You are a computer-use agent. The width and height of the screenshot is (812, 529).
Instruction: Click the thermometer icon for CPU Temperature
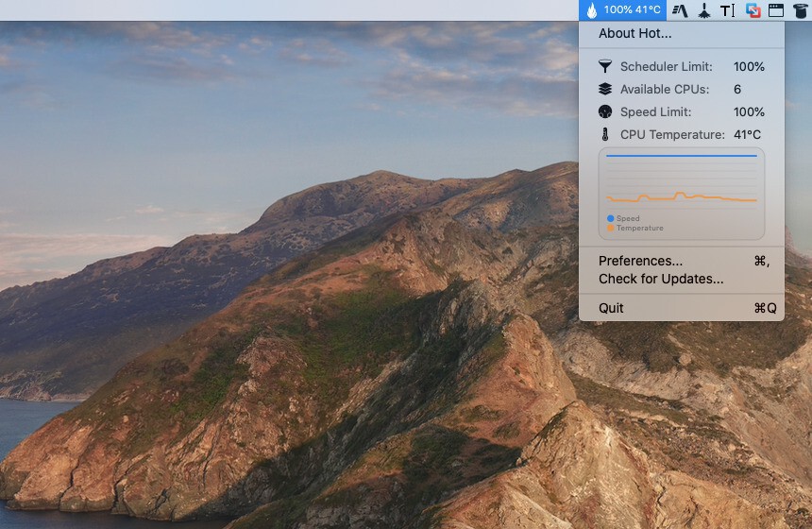(x=605, y=134)
